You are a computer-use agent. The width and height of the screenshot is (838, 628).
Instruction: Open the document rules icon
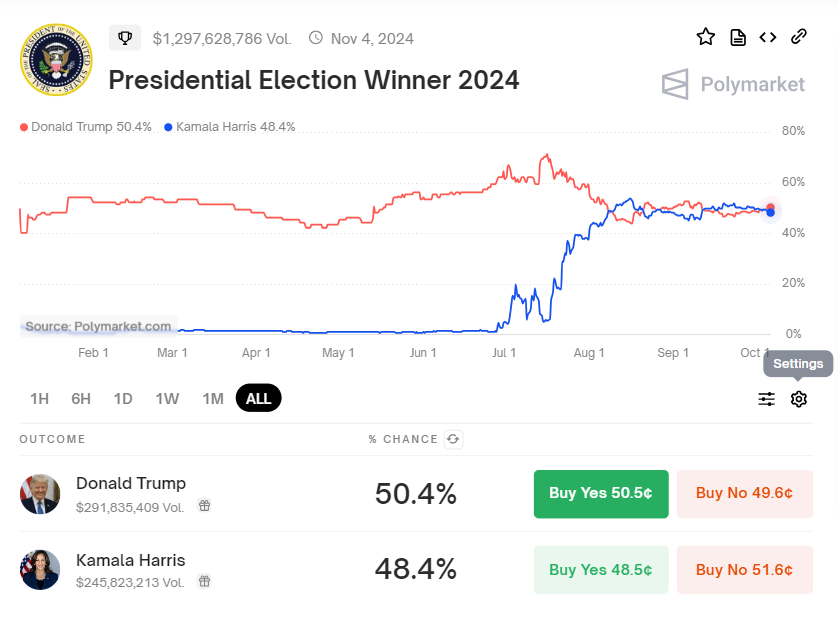[738, 37]
